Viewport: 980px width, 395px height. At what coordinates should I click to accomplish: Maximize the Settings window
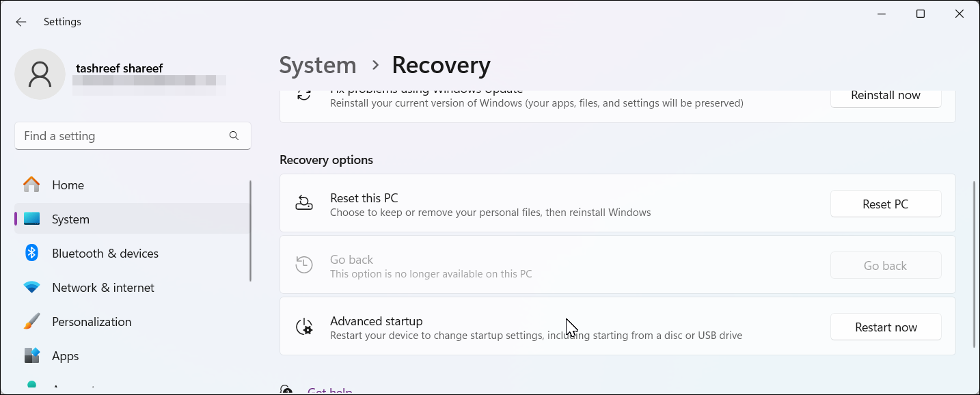click(x=921, y=14)
